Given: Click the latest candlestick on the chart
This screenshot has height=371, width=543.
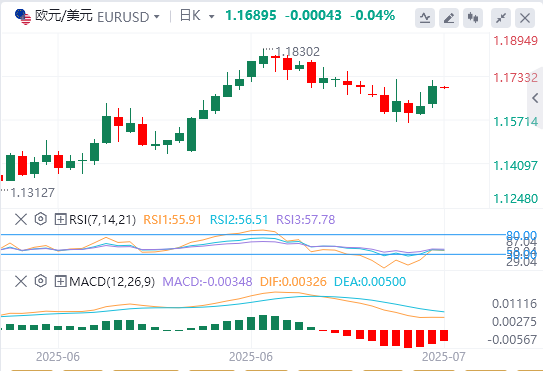Looking at the screenshot, I should 444,87.
